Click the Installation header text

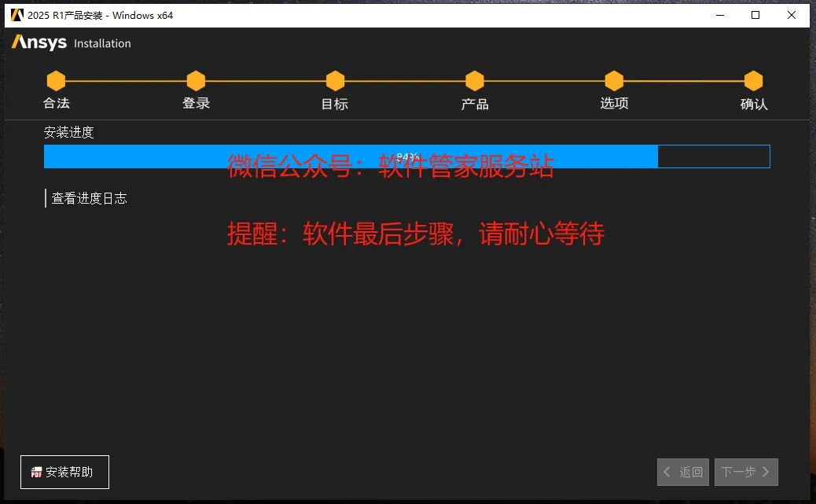(102, 44)
